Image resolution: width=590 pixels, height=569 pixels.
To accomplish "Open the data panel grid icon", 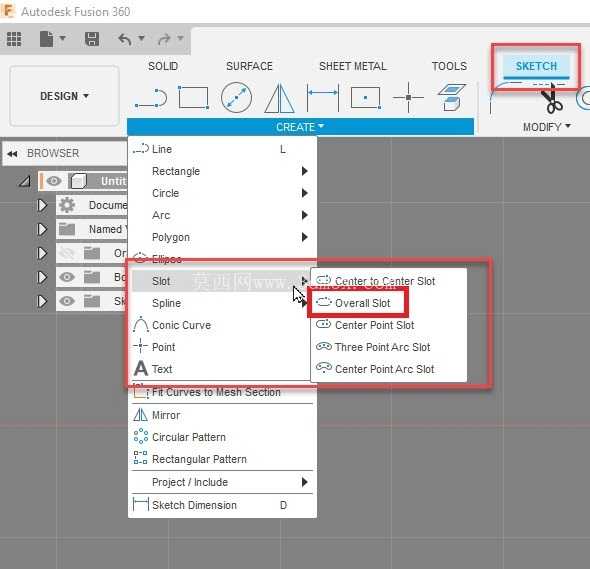I will [x=14, y=39].
